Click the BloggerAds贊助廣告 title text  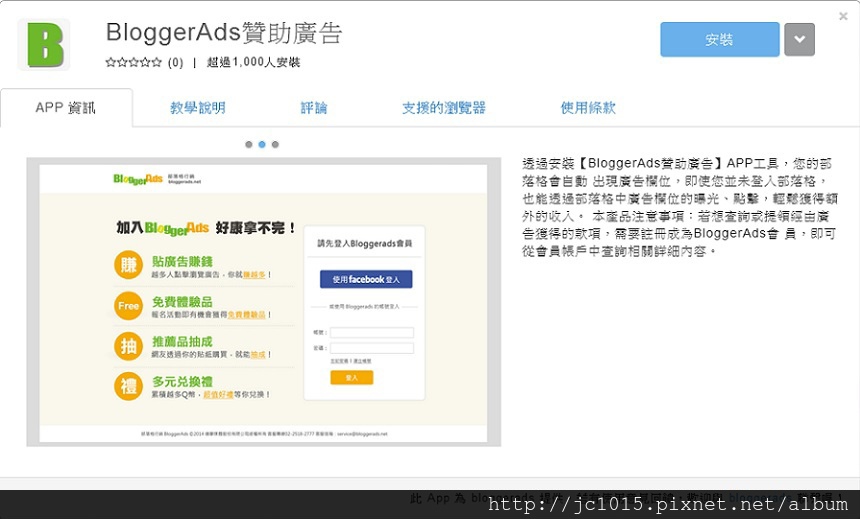coord(224,33)
